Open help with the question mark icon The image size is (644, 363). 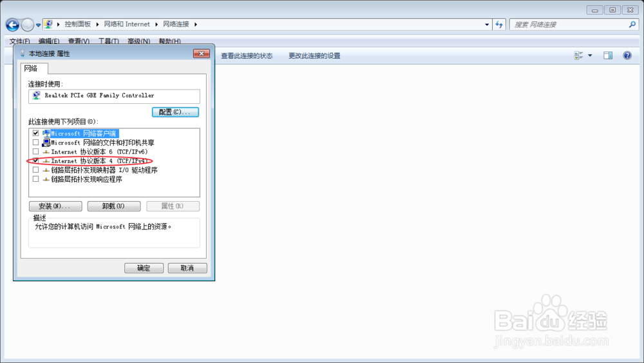[627, 55]
